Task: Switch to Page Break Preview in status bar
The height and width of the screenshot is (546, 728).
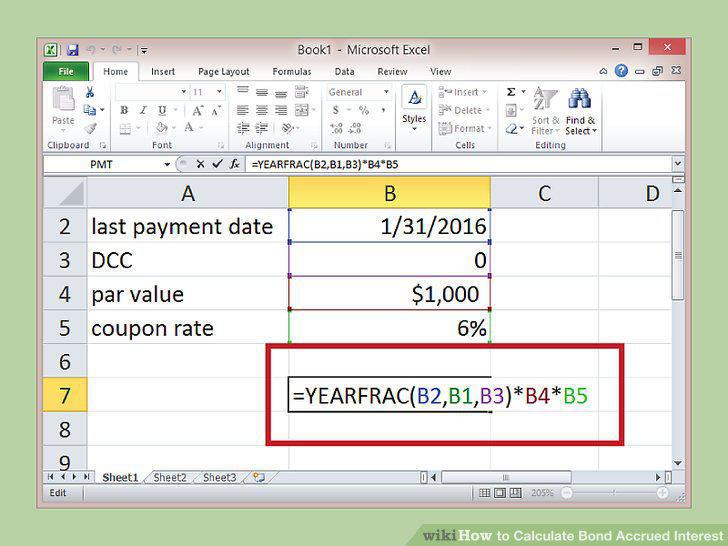Action: pyautogui.click(x=515, y=493)
